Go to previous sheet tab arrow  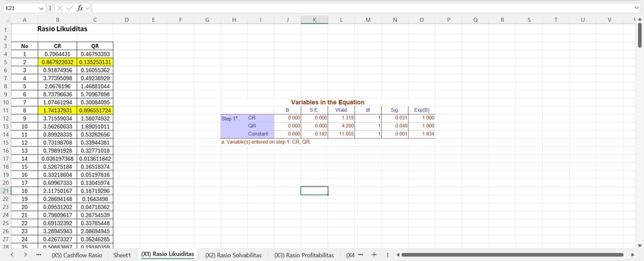point(12,255)
